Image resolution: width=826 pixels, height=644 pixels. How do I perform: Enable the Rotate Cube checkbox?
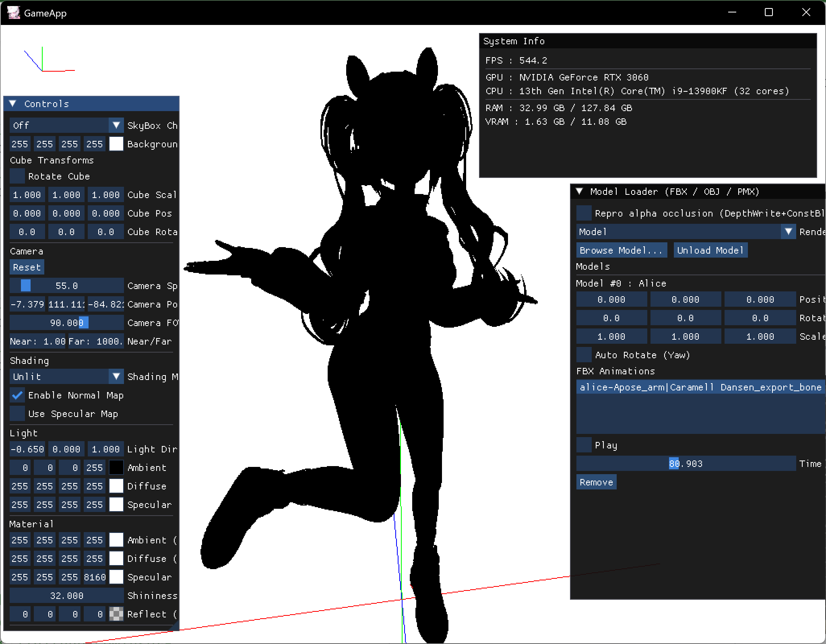17,176
